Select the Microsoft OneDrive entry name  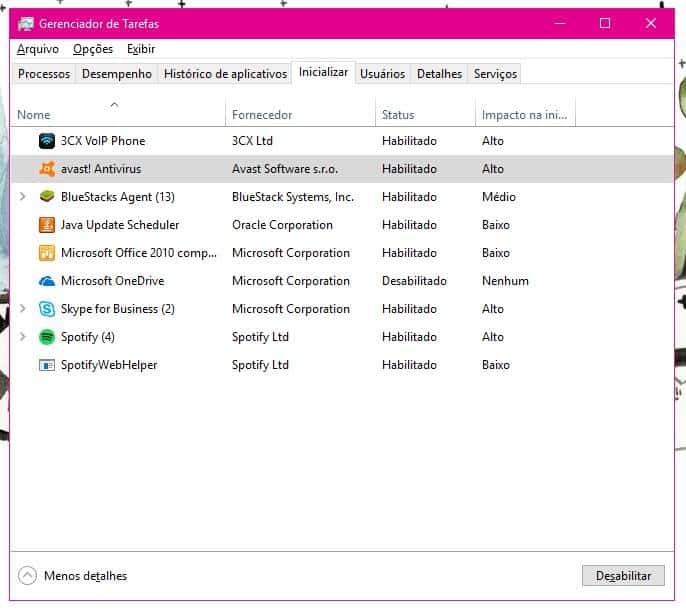click(x=112, y=281)
